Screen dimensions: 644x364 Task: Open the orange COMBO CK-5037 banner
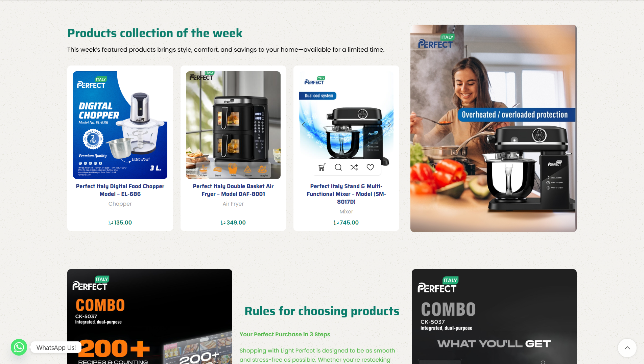150,316
